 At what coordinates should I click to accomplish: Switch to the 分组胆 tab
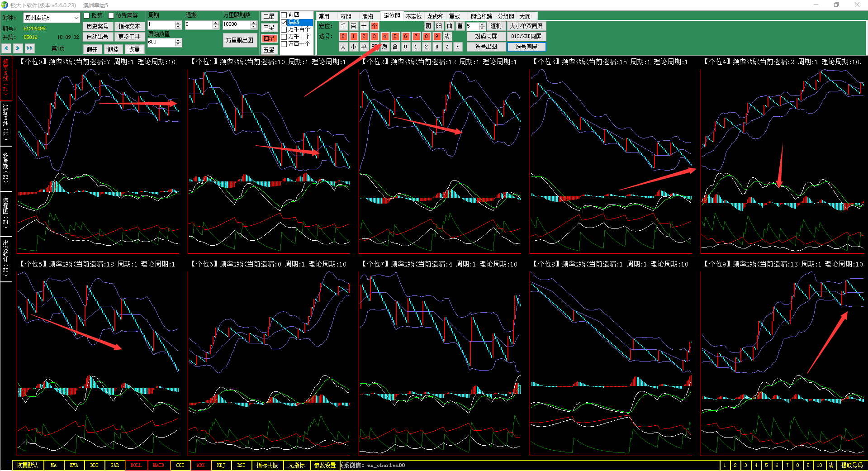coord(506,16)
